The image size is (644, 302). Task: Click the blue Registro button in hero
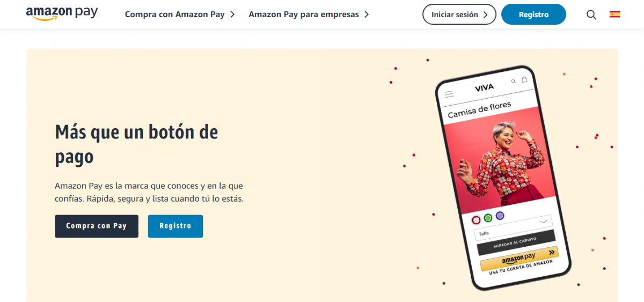175,226
